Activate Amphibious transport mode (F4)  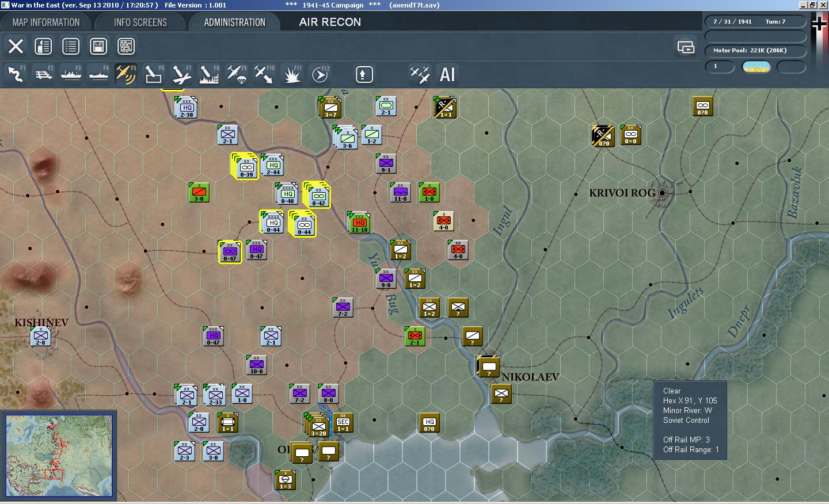pos(98,74)
